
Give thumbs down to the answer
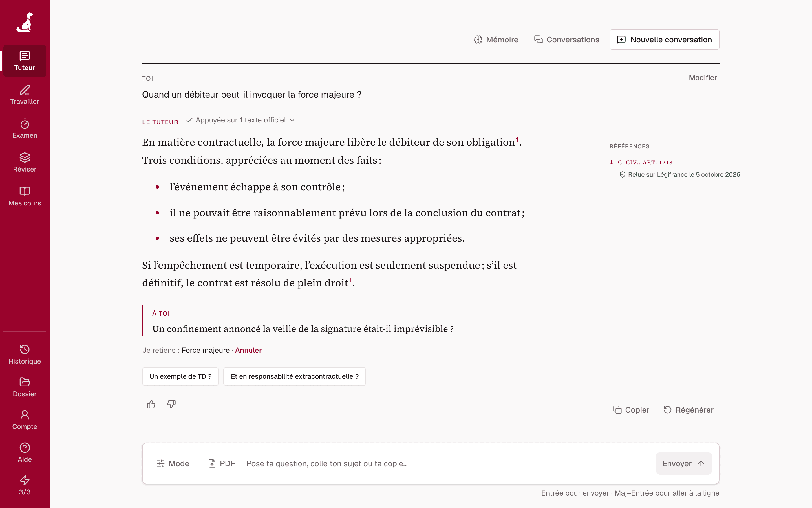(171, 404)
